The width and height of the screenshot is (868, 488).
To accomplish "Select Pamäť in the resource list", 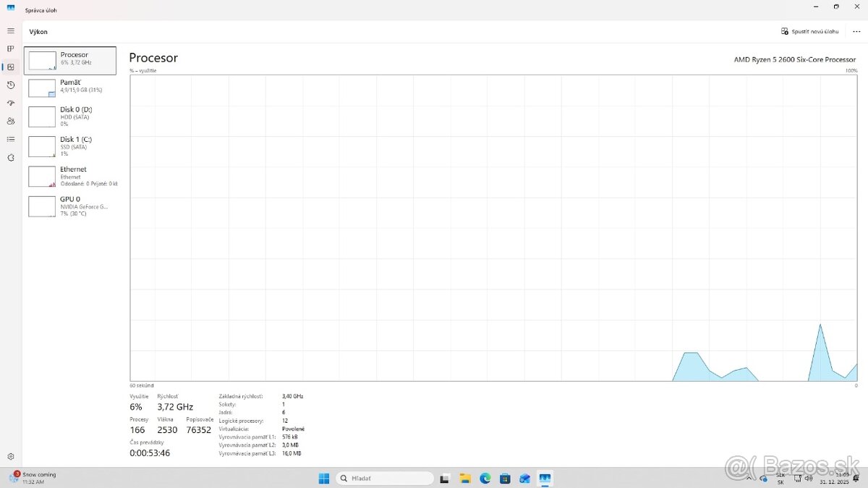I will (x=70, y=88).
